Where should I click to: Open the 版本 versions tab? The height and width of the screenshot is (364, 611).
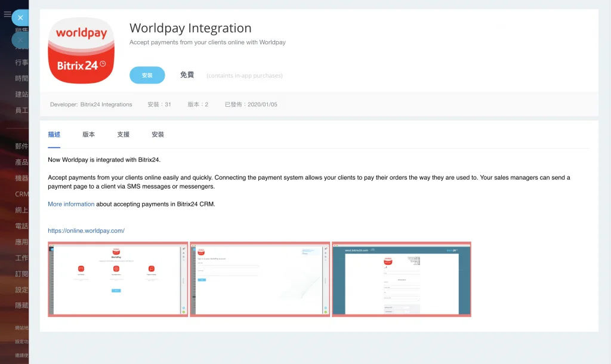(x=88, y=135)
